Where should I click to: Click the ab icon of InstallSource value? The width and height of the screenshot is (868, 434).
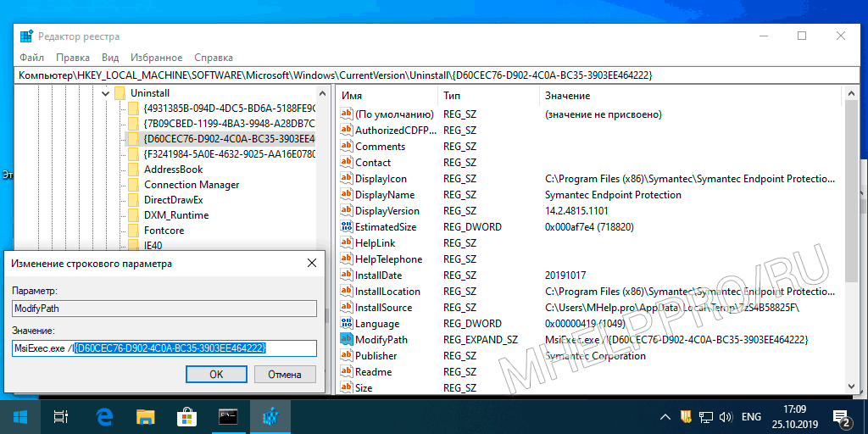coord(347,307)
